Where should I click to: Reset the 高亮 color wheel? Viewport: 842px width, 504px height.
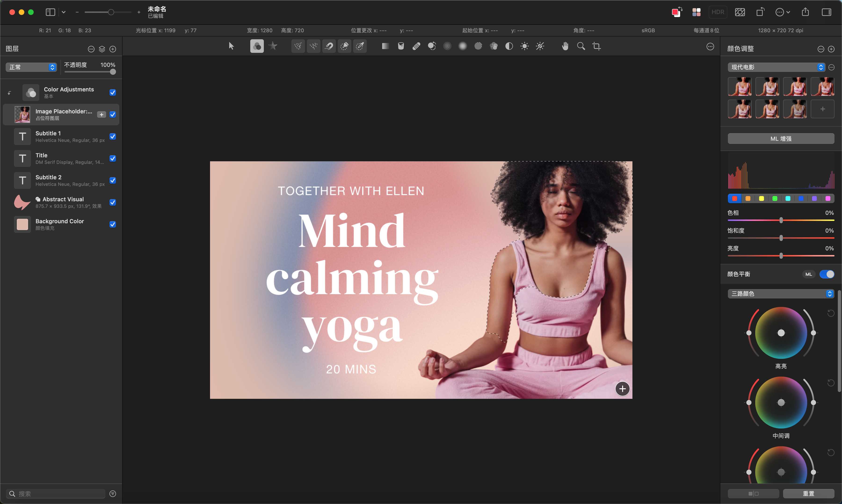point(831,313)
